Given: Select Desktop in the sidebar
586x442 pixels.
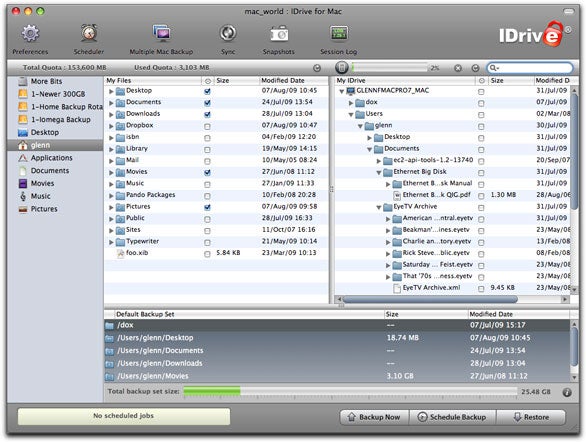Looking at the screenshot, I should click(x=55, y=132).
